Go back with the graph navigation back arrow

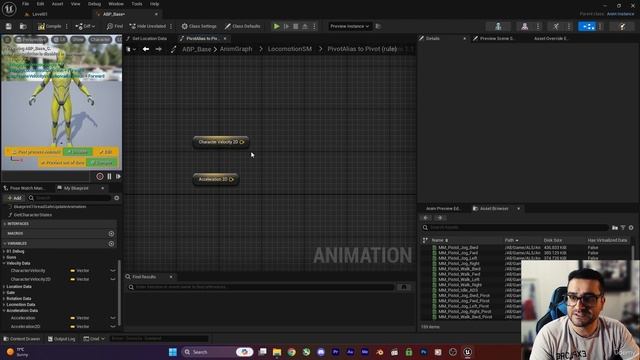coord(146,49)
